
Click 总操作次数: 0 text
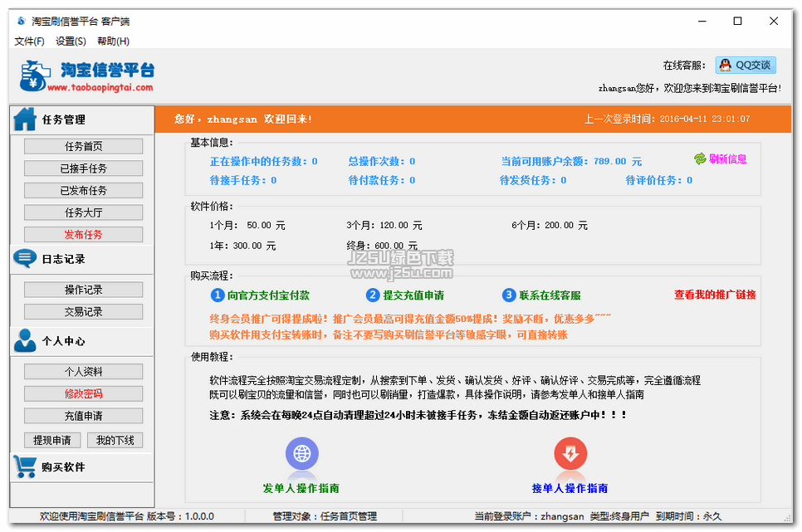(382, 161)
